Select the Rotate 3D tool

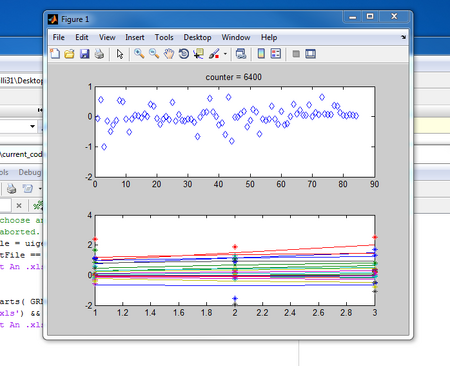point(183,54)
